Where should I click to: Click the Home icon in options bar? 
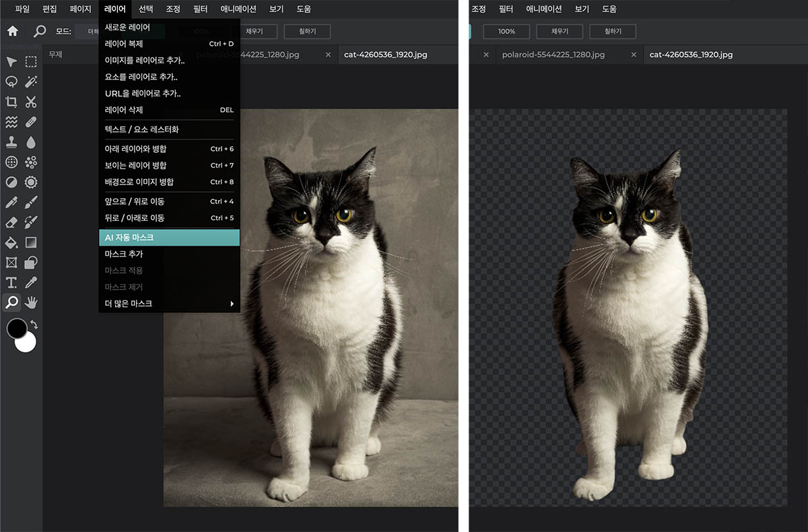13,31
